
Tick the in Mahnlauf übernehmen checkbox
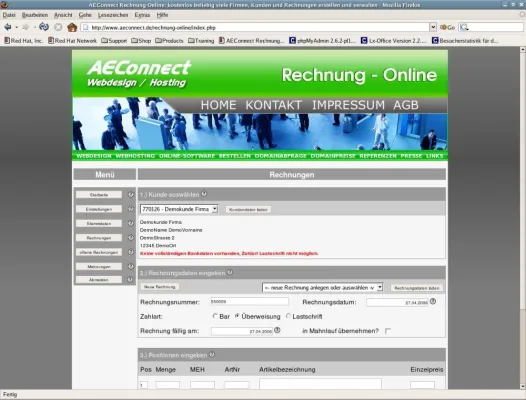point(388,331)
